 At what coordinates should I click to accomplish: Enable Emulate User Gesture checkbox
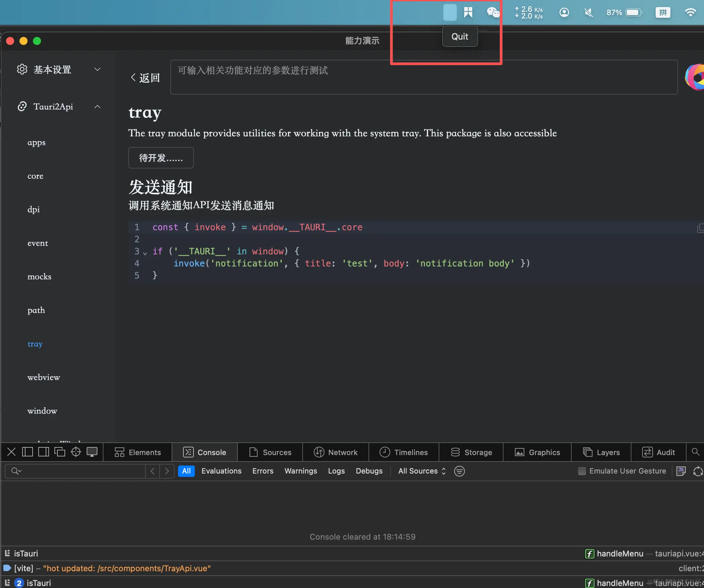pyautogui.click(x=582, y=471)
